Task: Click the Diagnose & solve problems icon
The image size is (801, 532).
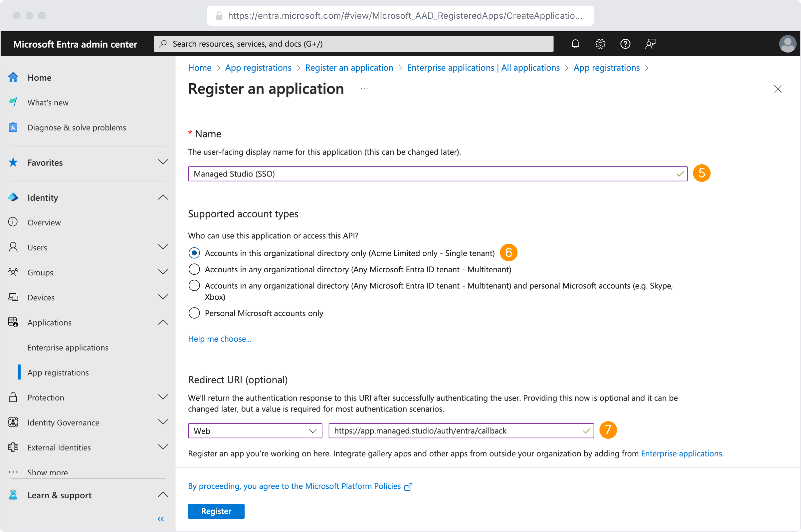Action: pyautogui.click(x=13, y=127)
